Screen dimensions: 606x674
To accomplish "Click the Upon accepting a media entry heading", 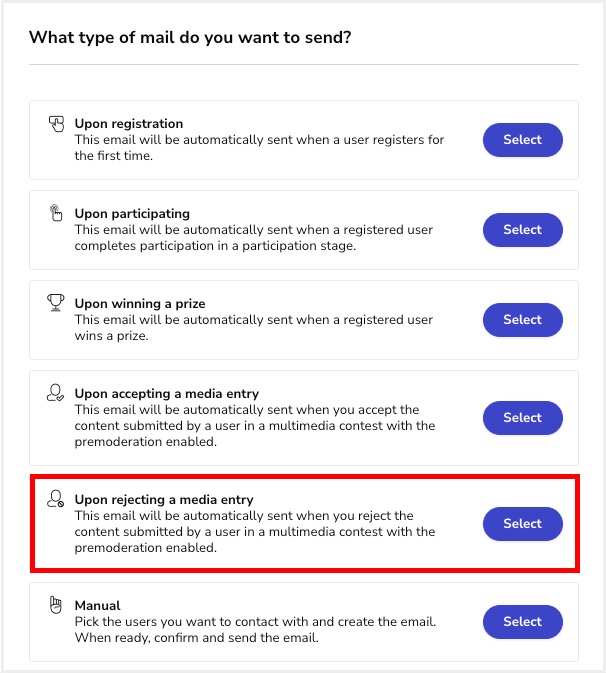I will tap(167, 394).
